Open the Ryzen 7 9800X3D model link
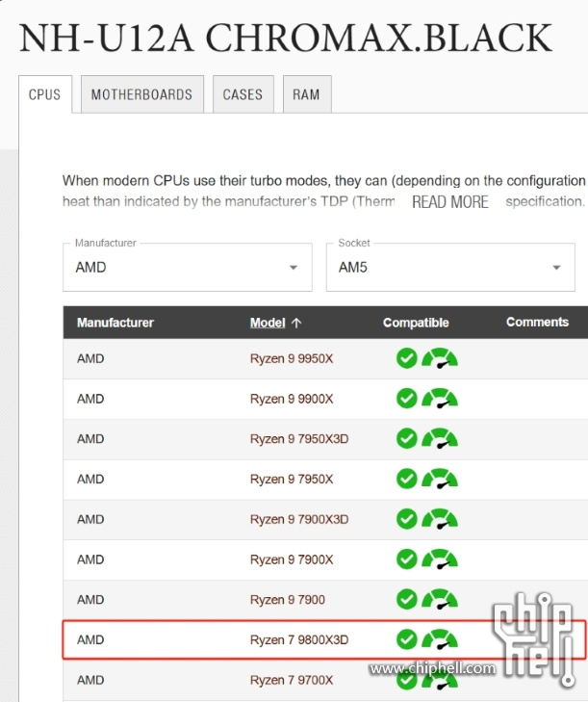588x702 pixels. 299,639
